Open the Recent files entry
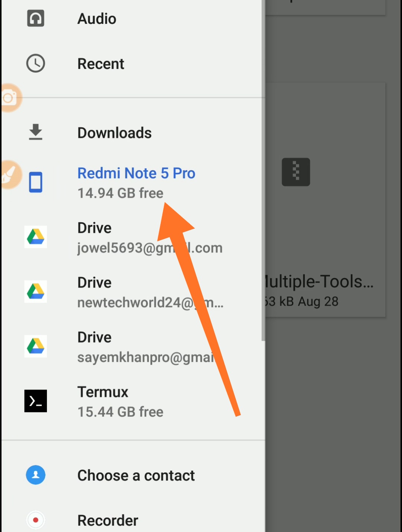 [x=133, y=64]
